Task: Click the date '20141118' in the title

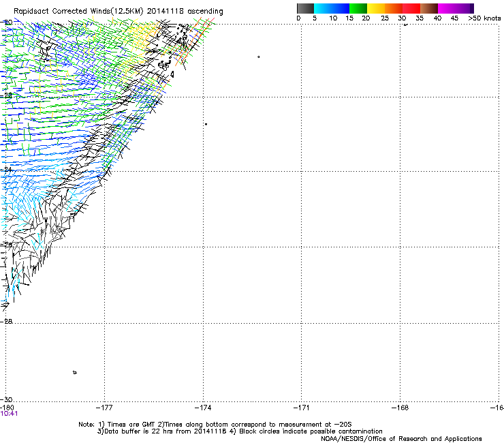Action: coord(166,11)
